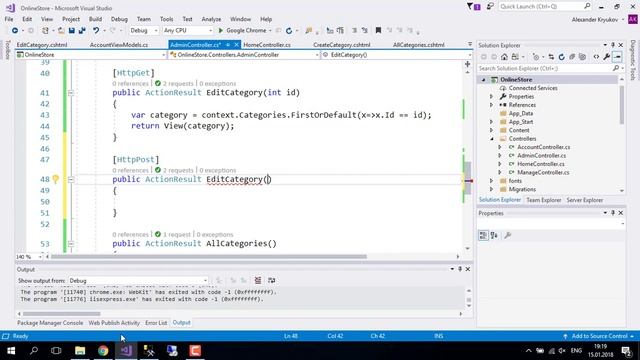This screenshot has width=640, height=360.
Task: Toggle the bookmark icon in toolbar
Action: [x=378, y=31]
